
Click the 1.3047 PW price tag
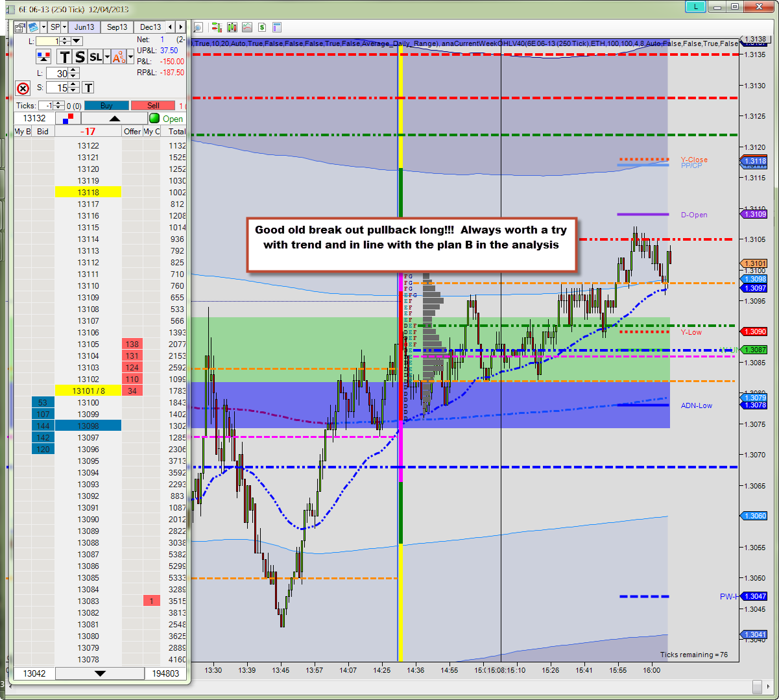click(754, 596)
